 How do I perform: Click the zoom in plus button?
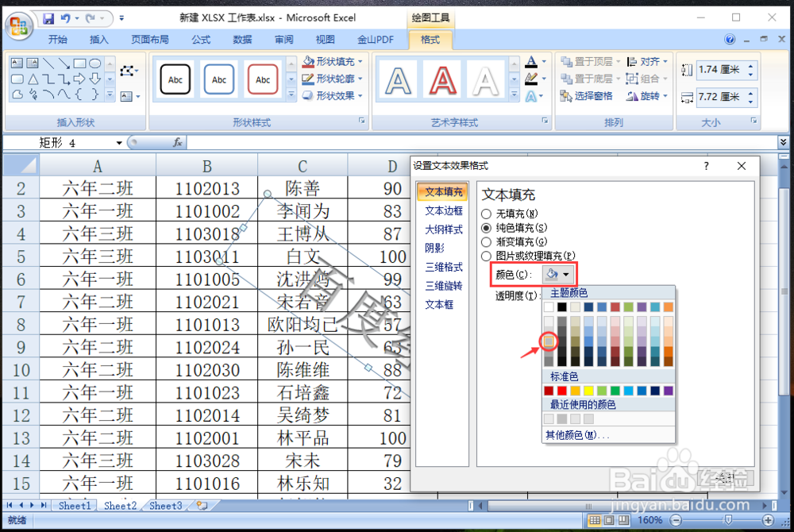(x=768, y=520)
